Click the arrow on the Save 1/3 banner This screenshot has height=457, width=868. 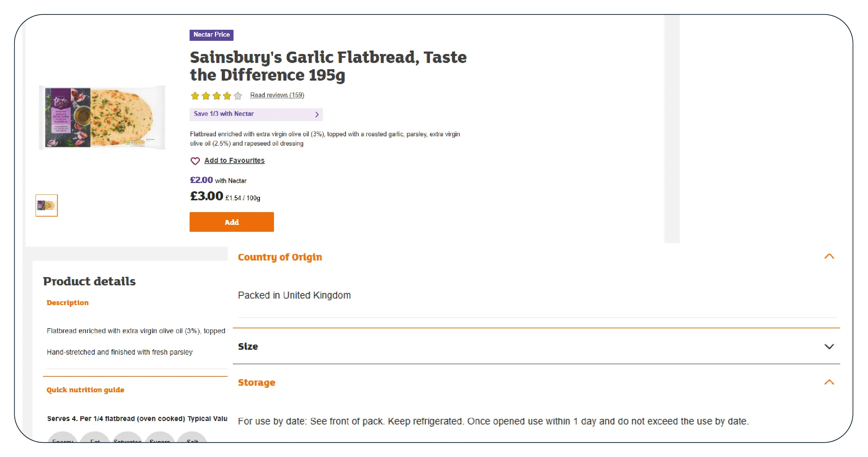click(x=317, y=115)
